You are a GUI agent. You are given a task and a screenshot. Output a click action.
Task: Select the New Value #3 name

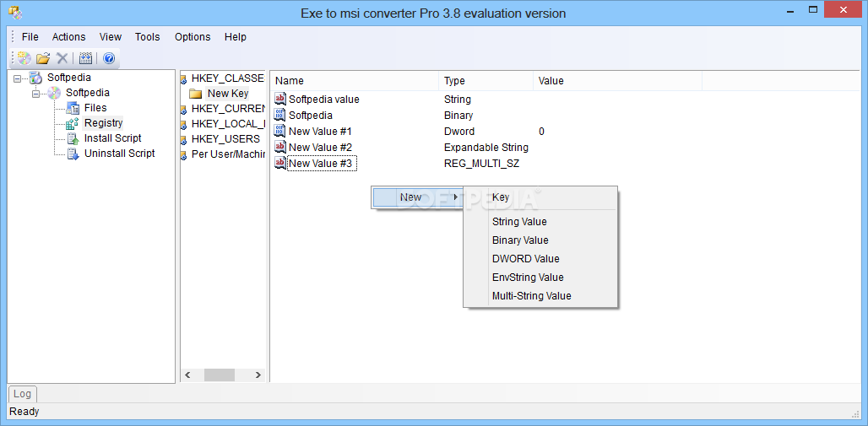323,163
